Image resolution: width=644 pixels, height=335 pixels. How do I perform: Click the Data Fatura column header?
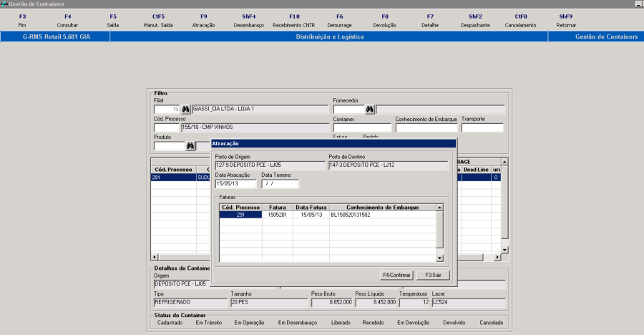pyautogui.click(x=311, y=208)
